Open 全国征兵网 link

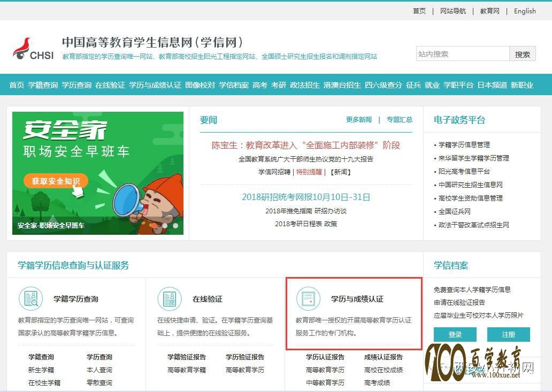[455, 211]
